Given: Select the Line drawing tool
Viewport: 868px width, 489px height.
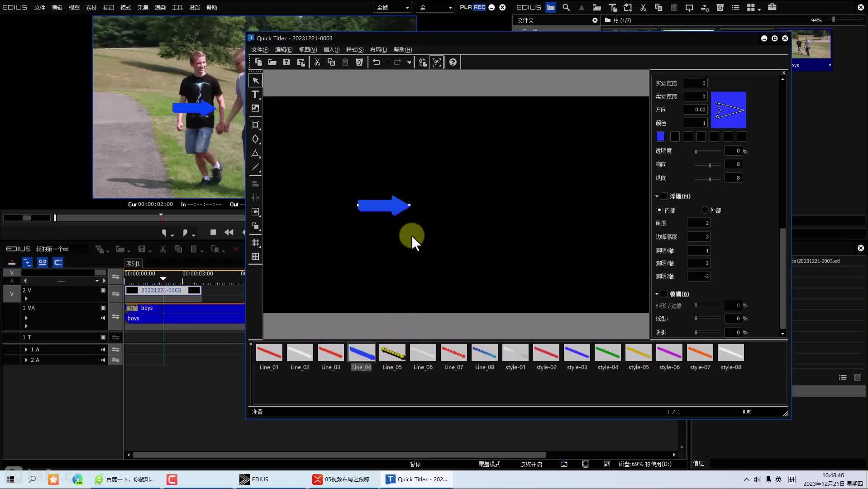Looking at the screenshot, I should click(x=255, y=168).
